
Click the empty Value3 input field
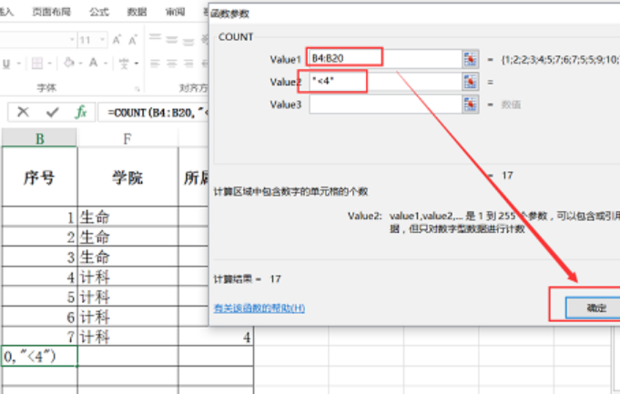pos(386,104)
